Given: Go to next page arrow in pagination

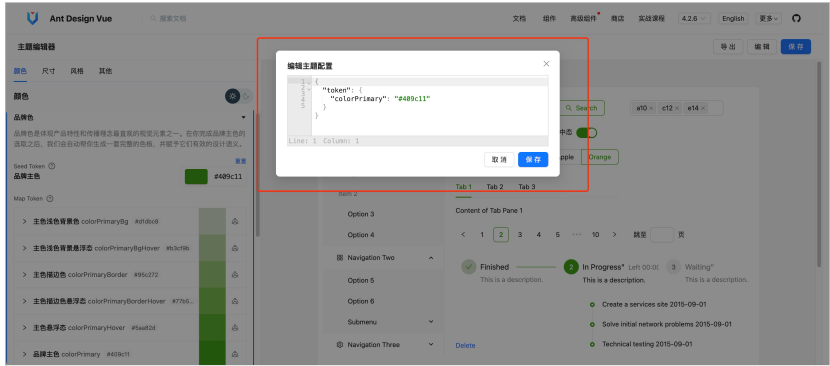Looking at the screenshot, I should tap(615, 235).
